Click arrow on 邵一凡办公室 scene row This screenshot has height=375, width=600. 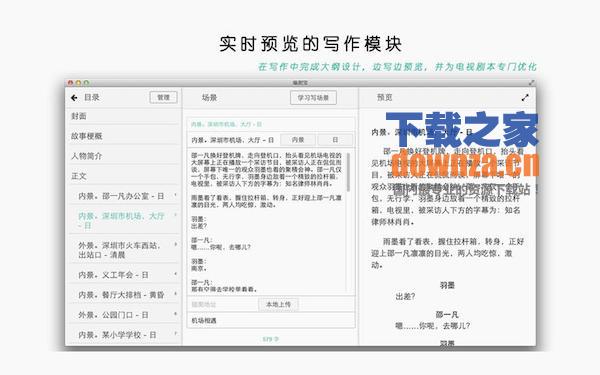pos(175,195)
